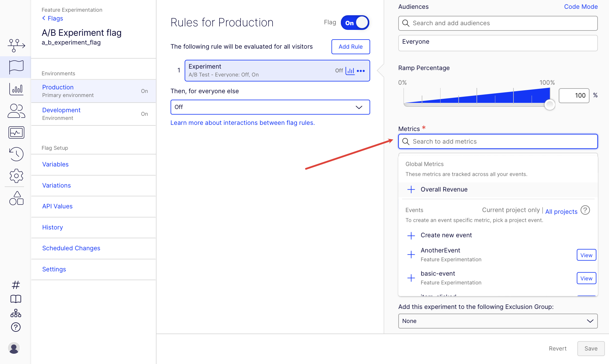Select the Audiences people icon in sidebar
The width and height of the screenshot is (609, 364).
click(x=16, y=111)
